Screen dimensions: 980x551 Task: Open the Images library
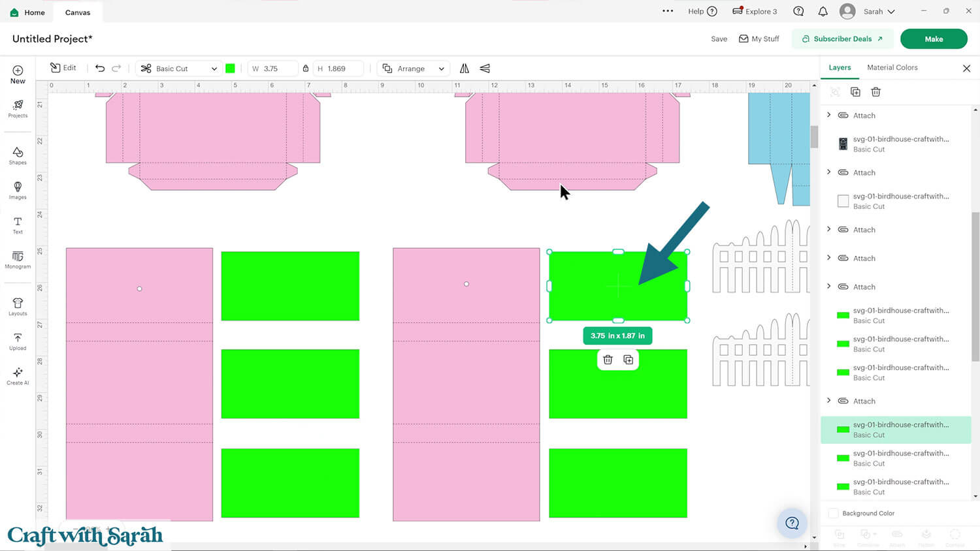pos(18,190)
